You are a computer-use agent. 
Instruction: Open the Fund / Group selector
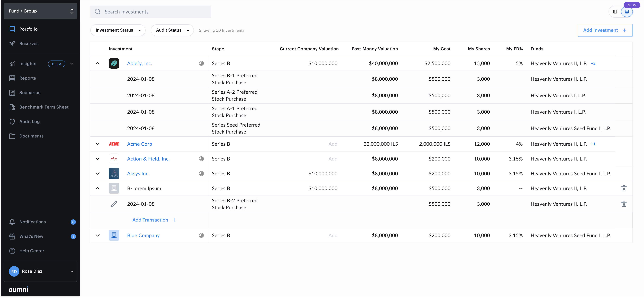tap(40, 11)
